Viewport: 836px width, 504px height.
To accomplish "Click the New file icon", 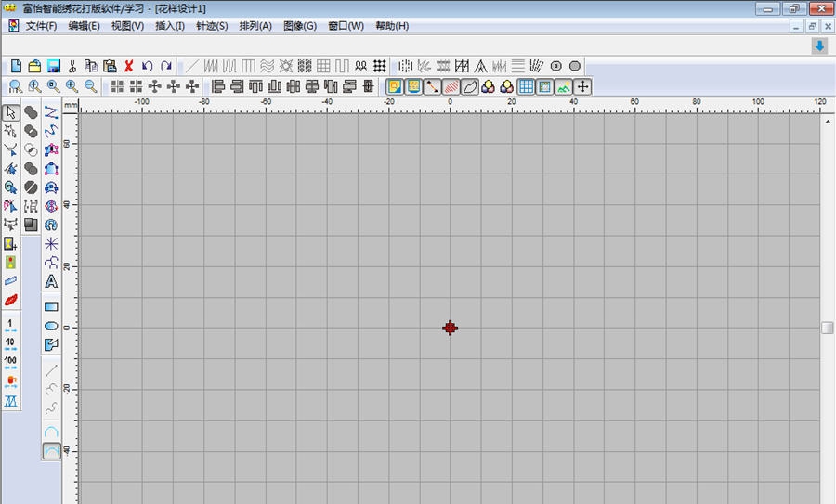I will (x=16, y=66).
